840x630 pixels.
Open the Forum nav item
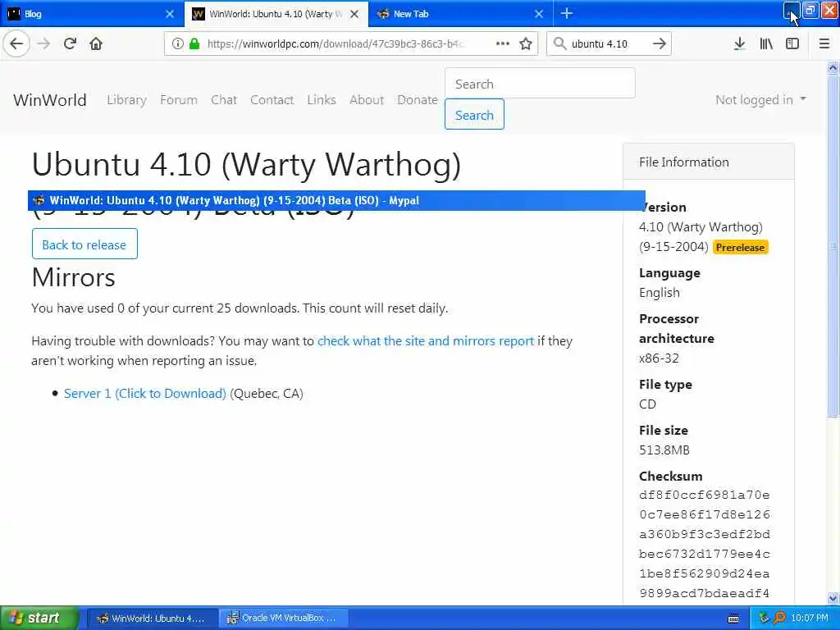178,99
